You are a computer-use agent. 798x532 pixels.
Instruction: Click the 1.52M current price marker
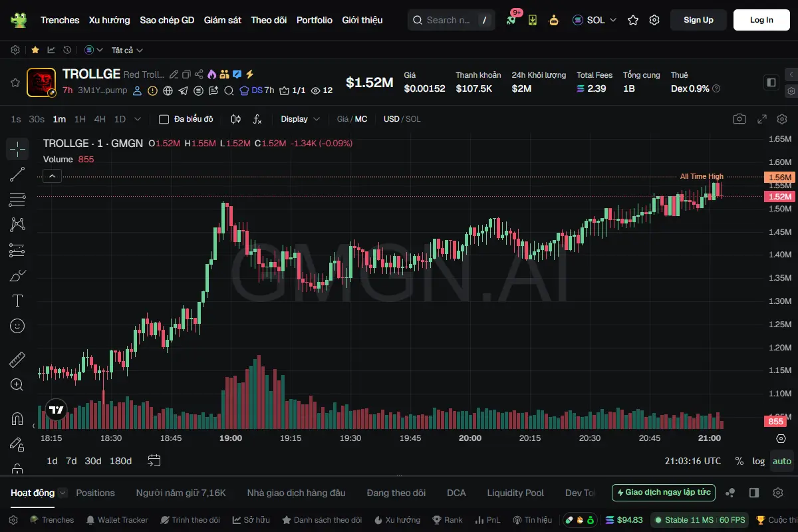click(x=779, y=197)
